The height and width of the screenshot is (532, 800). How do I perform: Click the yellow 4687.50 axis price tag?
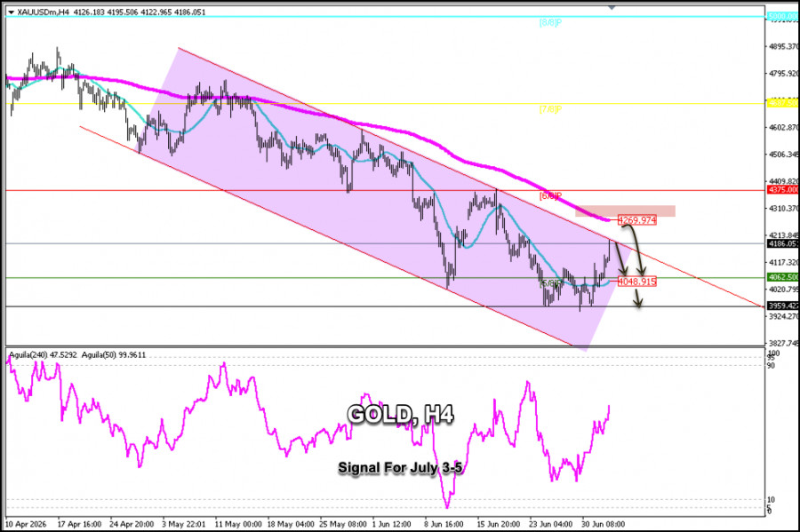[783, 103]
